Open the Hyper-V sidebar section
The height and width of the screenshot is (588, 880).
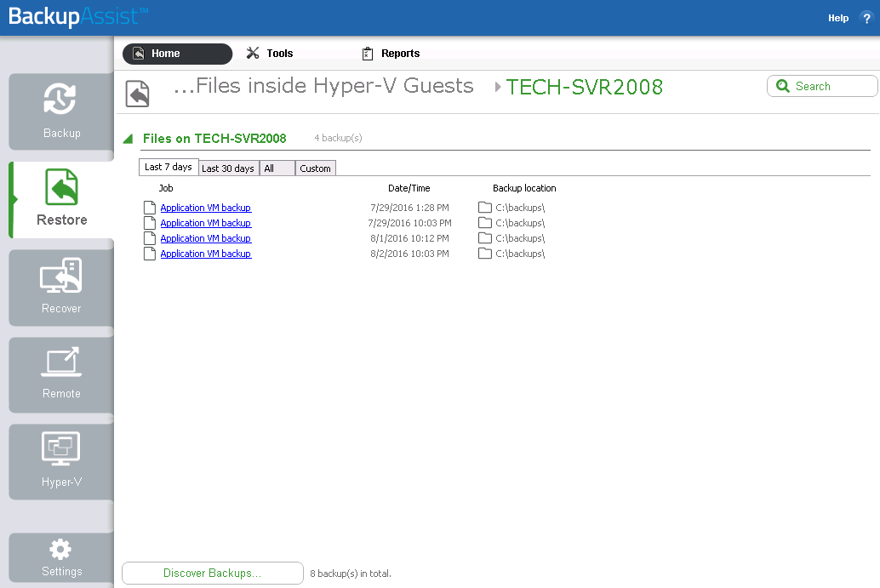coord(61,462)
